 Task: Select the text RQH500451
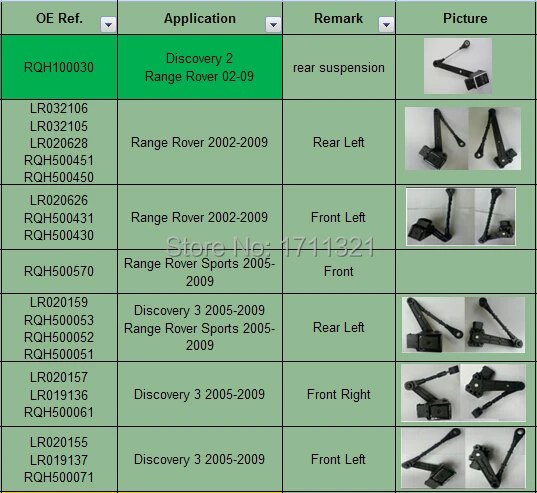point(59,161)
